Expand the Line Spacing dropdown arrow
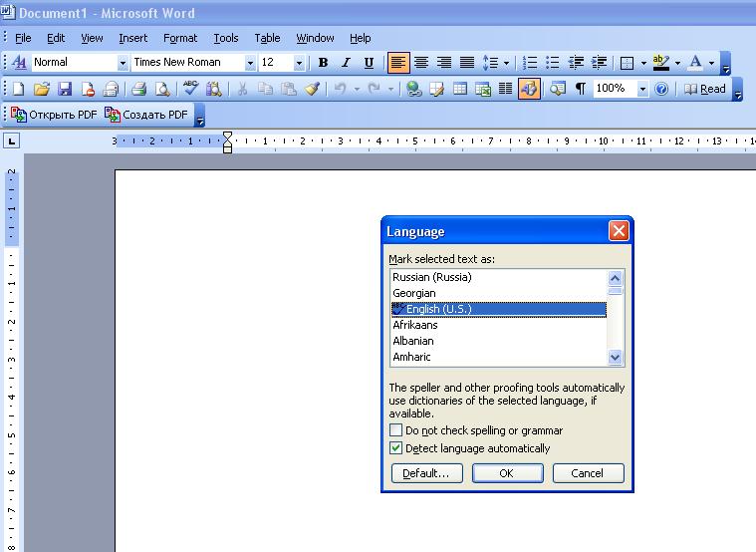Screen dimensions: 756x552 click(506, 63)
